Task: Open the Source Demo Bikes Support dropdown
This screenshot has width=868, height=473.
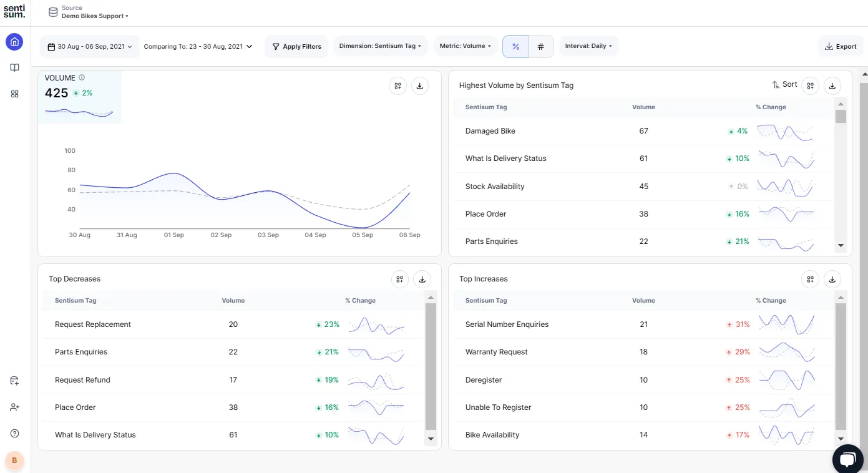Action: coord(95,12)
